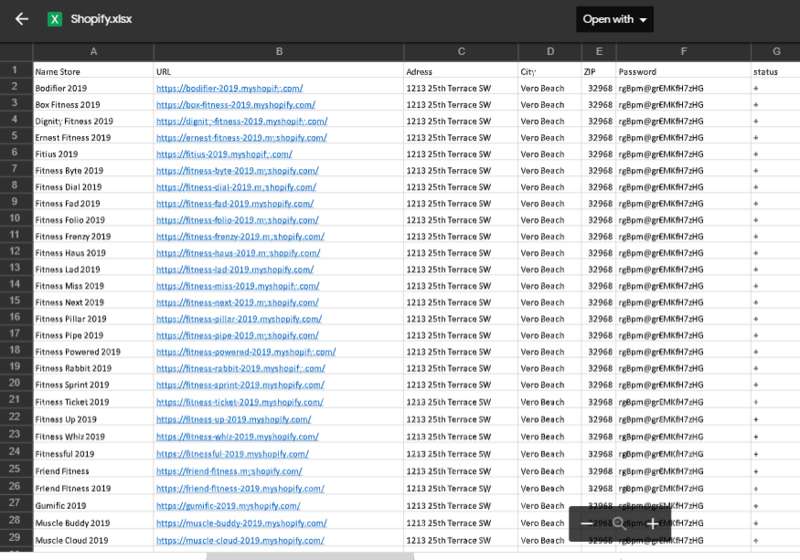Select column A header

pos(93,51)
